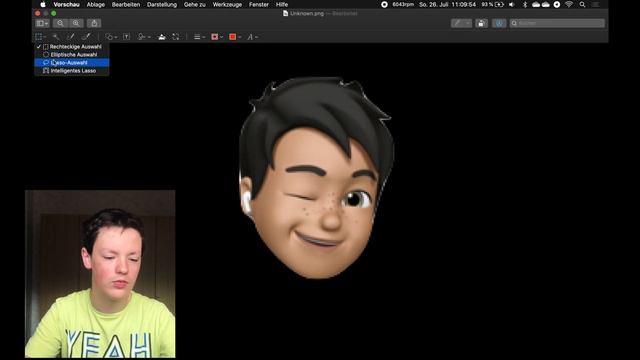Click the screen recording status icon

(x=384, y=4)
